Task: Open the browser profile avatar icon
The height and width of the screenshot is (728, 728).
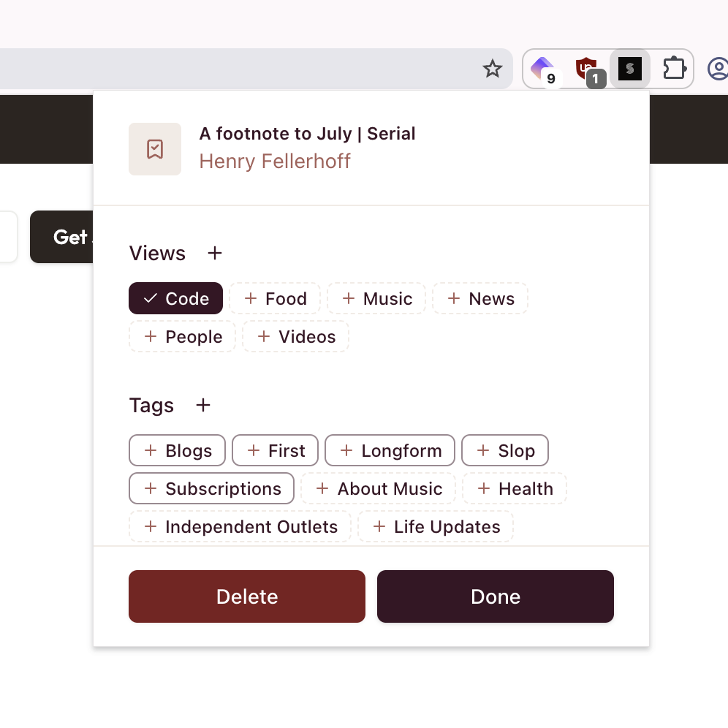Action: [x=718, y=69]
